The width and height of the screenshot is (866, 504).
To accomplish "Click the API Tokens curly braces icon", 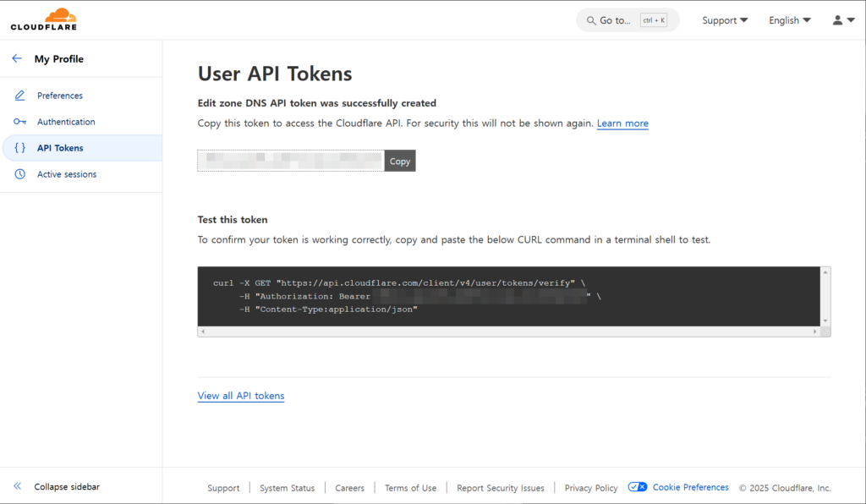I will coord(20,148).
